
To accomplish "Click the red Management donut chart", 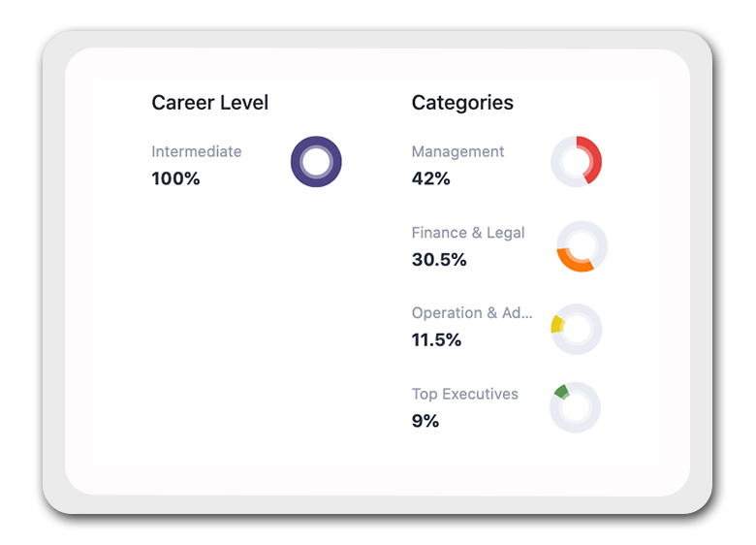I will point(576,162).
